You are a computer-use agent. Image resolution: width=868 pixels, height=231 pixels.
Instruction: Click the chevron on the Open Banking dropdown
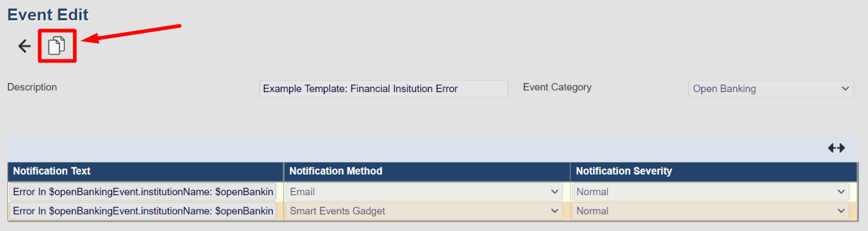coord(846,89)
